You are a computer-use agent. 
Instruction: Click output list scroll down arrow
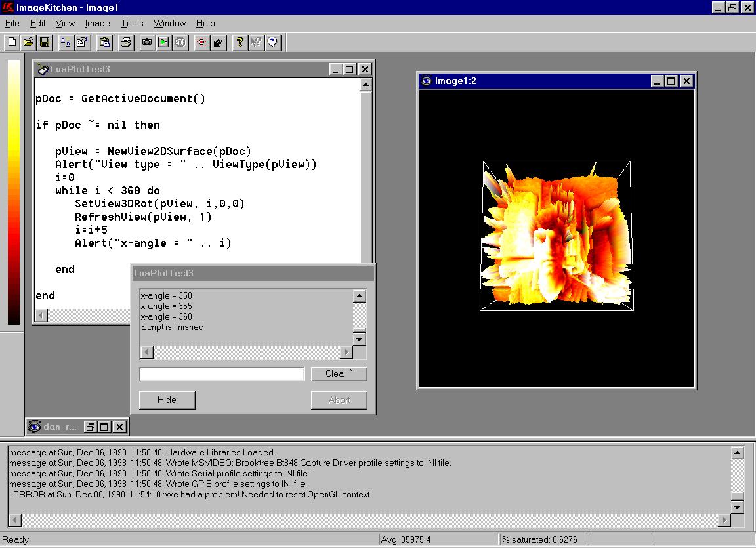(x=359, y=339)
